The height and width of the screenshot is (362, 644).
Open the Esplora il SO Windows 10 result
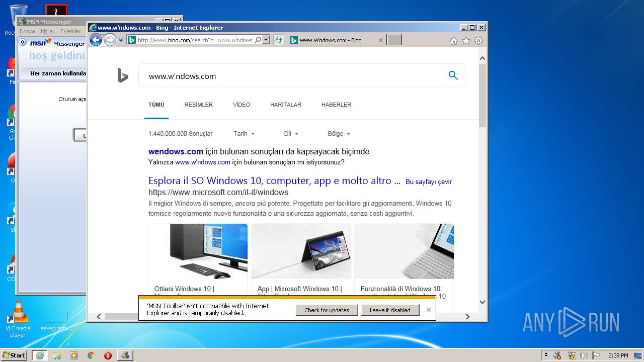click(274, 180)
